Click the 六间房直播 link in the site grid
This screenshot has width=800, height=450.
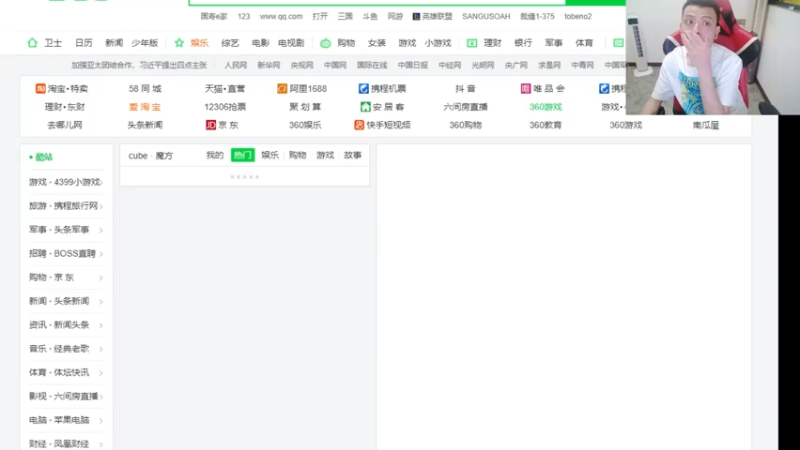point(465,107)
